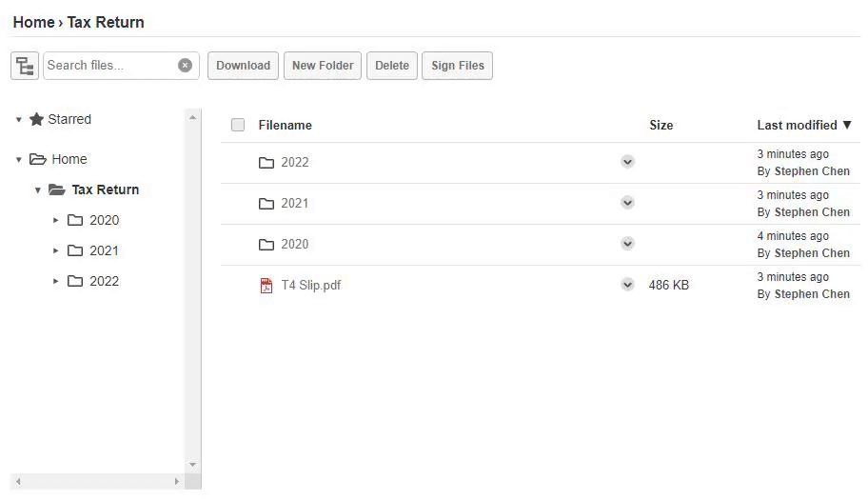Collapse the Tax Return tree node
Image resolution: width=868 pixels, height=499 pixels.
pyautogui.click(x=38, y=190)
